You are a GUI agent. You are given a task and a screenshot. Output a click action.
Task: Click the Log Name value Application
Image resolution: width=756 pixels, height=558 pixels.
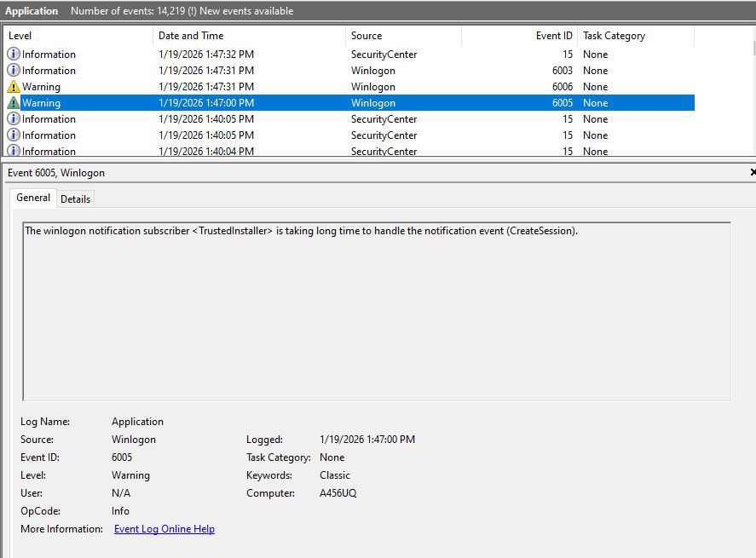pos(137,421)
